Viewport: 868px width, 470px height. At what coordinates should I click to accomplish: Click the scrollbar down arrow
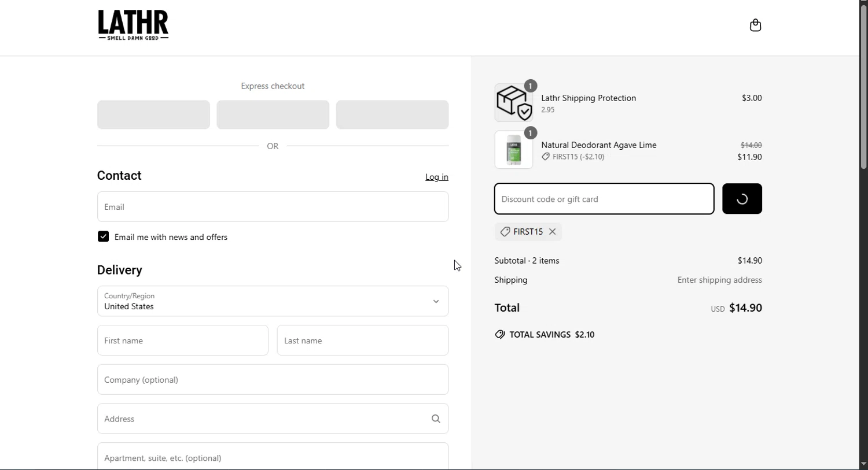point(863,464)
